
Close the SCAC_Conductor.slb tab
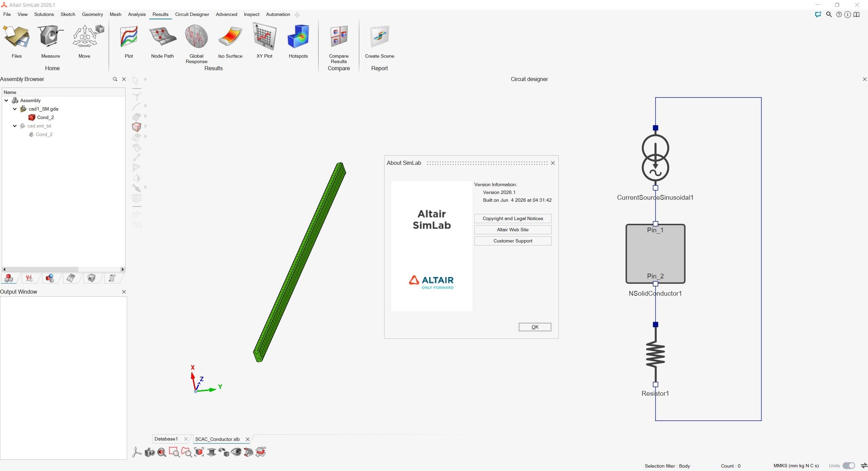point(248,439)
